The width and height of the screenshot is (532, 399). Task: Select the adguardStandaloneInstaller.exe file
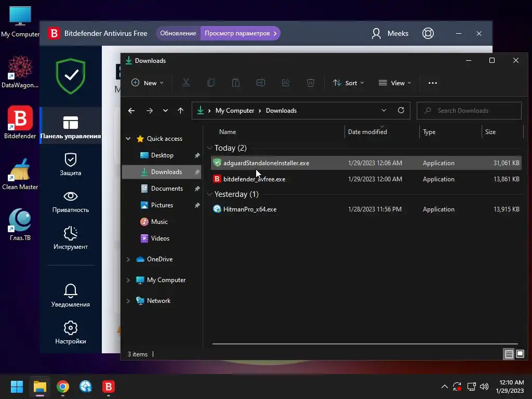366,163
